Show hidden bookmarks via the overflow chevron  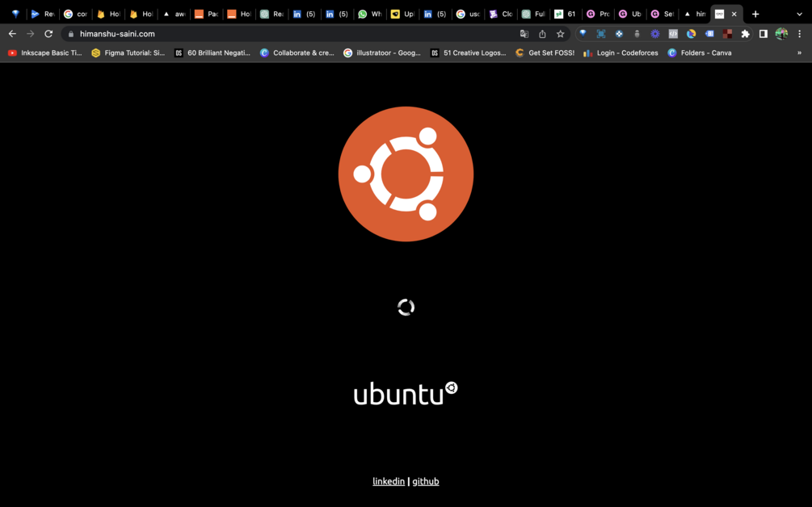(800, 52)
